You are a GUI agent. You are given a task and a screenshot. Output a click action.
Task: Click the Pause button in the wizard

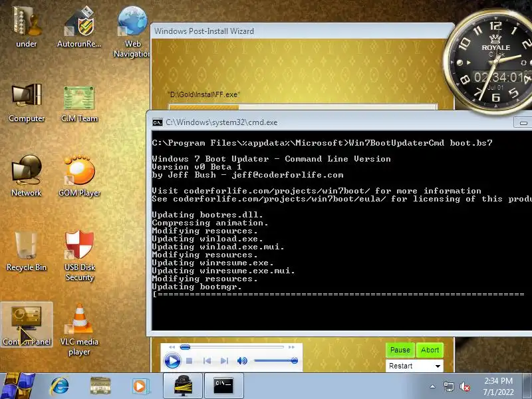(x=400, y=350)
